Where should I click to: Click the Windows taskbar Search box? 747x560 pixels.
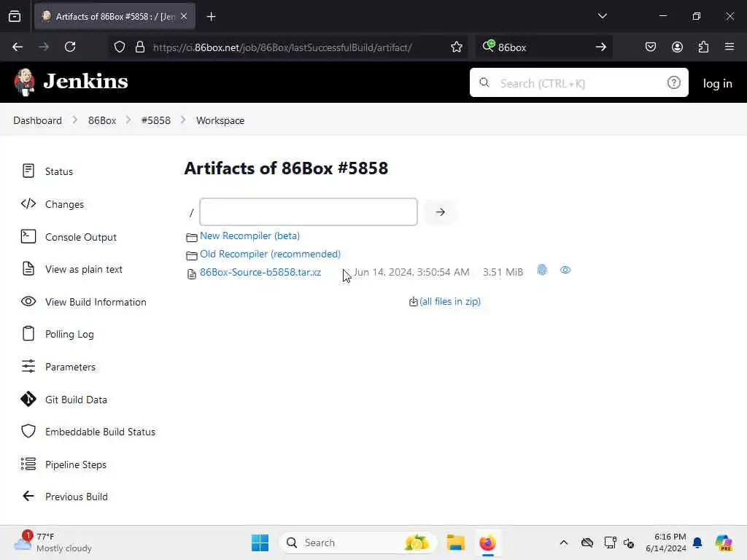(x=357, y=542)
